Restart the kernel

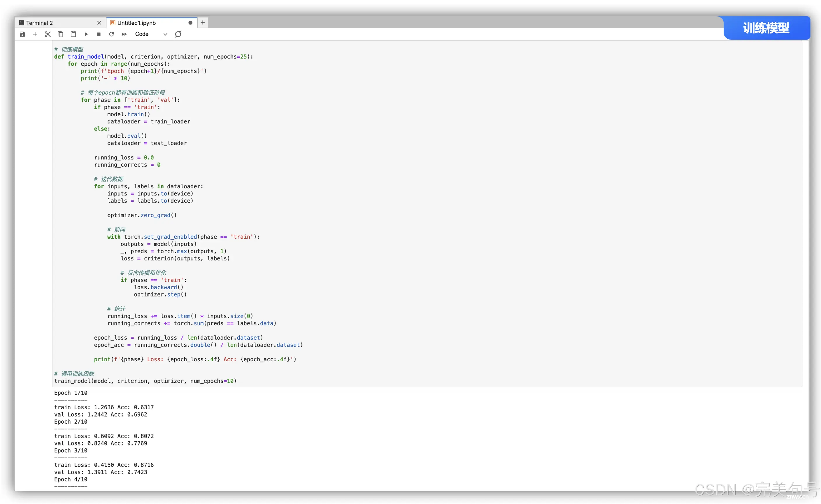coord(111,34)
